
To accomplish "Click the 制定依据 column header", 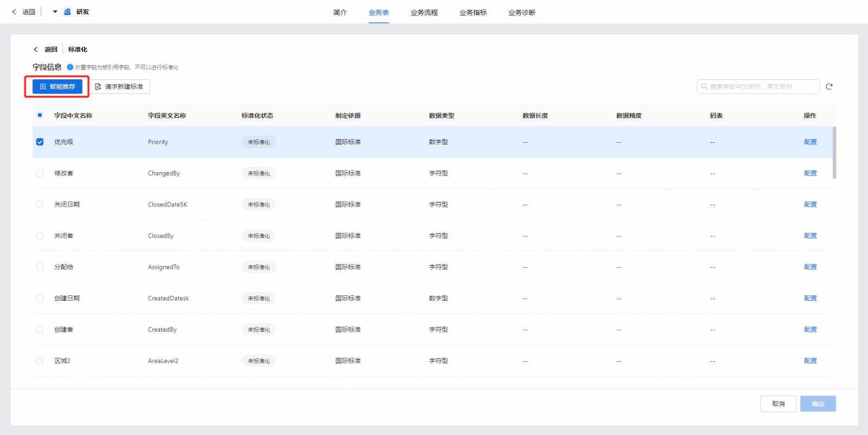I will click(348, 116).
